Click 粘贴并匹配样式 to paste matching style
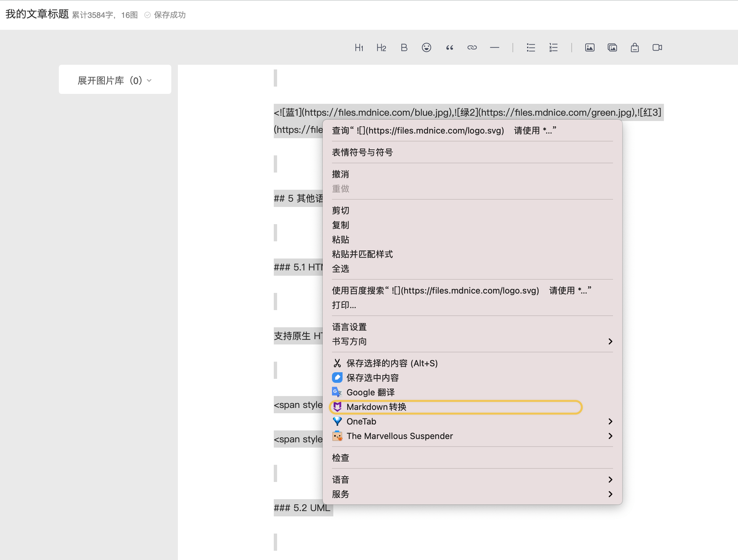738x560 pixels. (362, 254)
